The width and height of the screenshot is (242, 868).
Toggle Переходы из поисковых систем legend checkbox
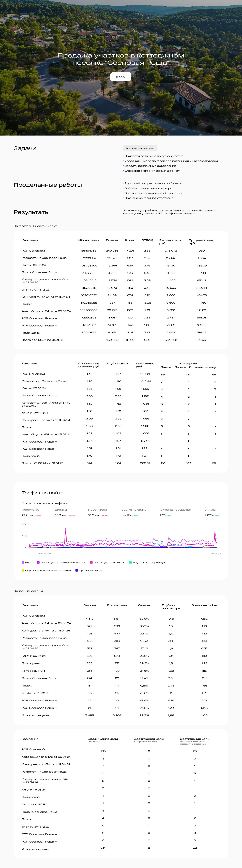[x=38, y=562]
